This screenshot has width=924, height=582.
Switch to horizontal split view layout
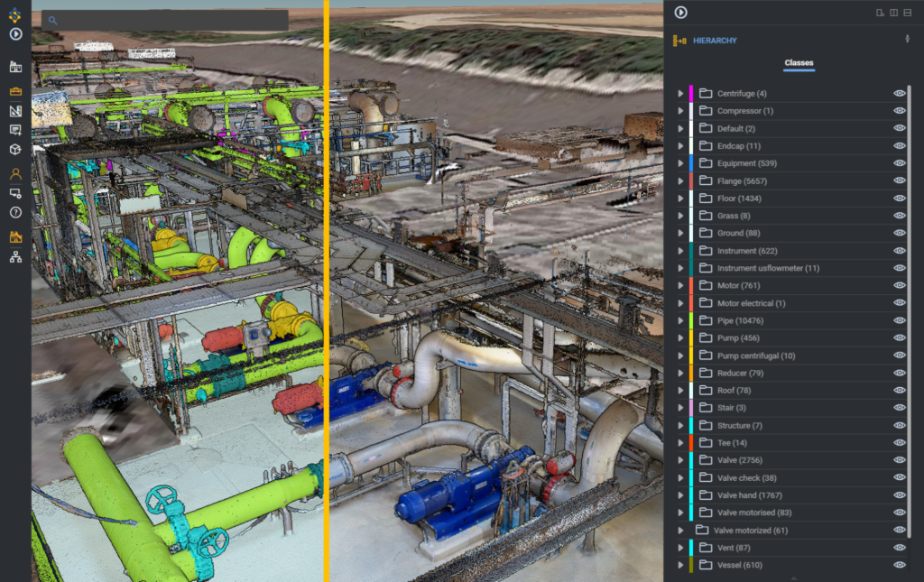(x=908, y=12)
